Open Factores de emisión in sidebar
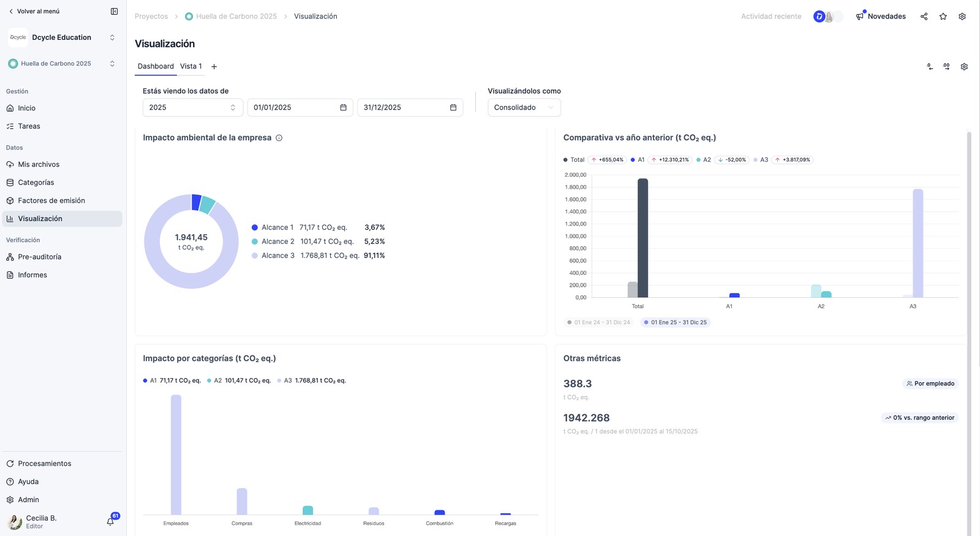The image size is (980, 536). tap(51, 200)
